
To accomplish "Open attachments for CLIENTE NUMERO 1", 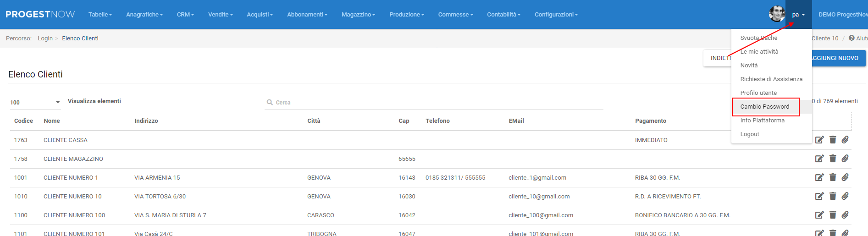I will 845,177.
